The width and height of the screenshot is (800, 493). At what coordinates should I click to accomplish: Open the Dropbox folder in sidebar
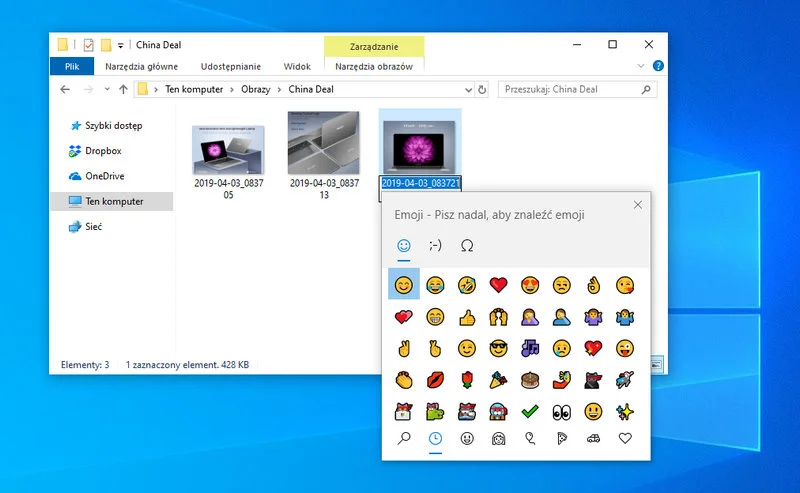(102, 151)
